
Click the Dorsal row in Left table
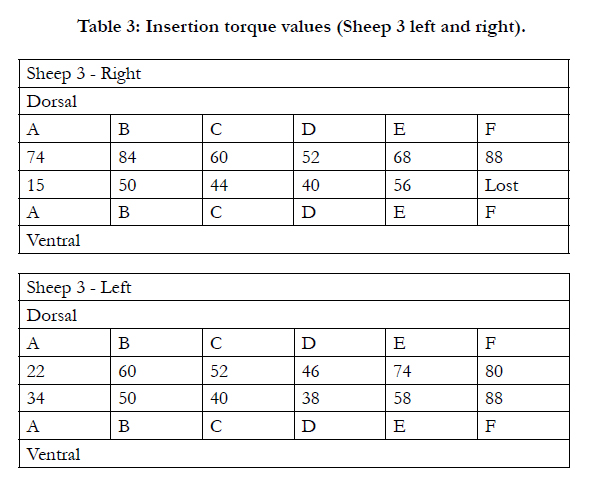294,315
